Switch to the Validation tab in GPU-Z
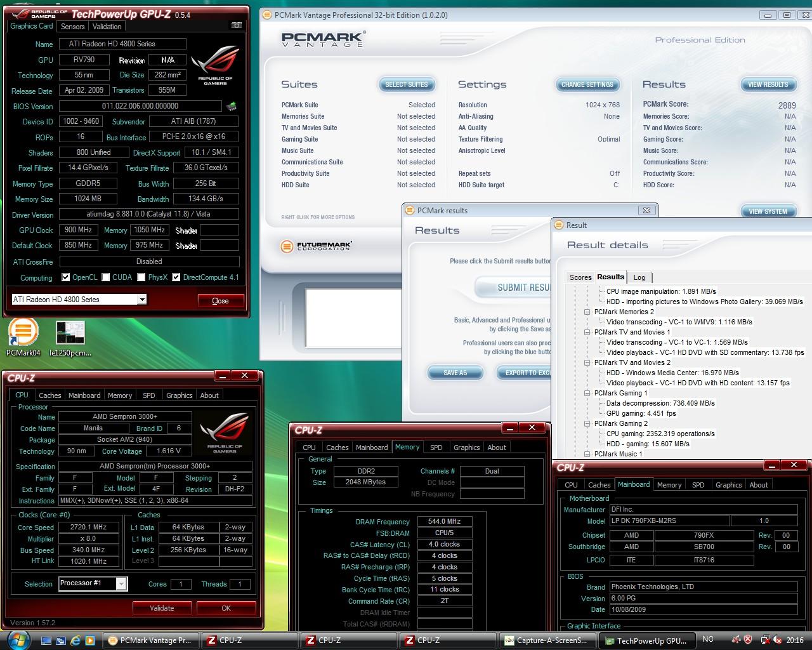Image resolution: width=812 pixels, height=650 pixels. [107, 27]
